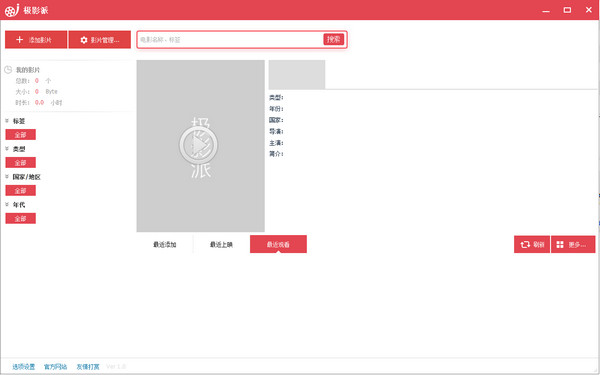Select 全部 under 标签
This screenshot has height=375, width=600.
(21, 135)
